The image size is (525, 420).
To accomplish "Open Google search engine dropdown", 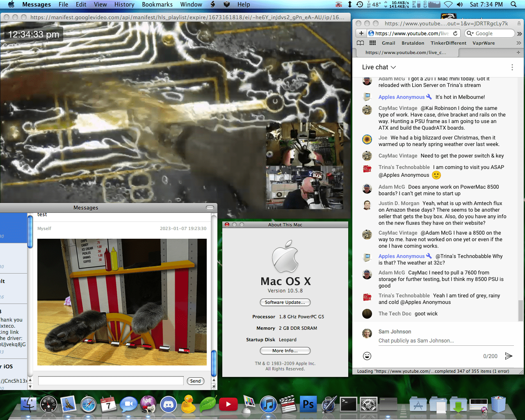I will (x=470, y=34).
